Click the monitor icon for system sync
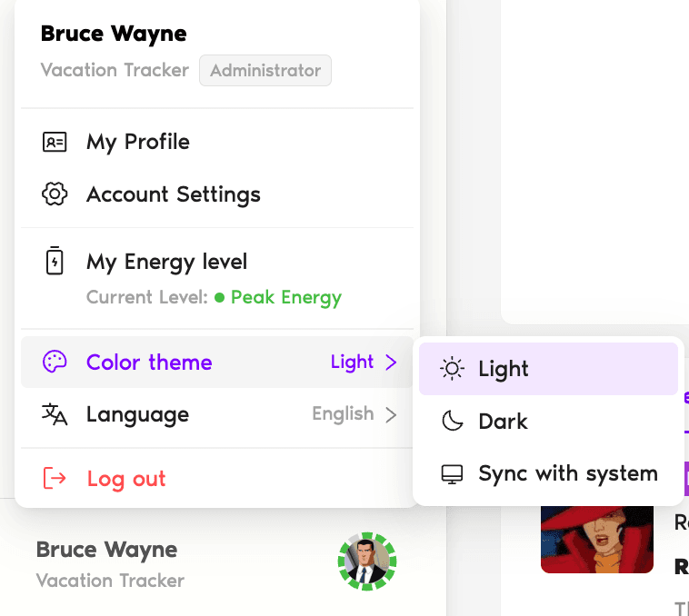 [452, 474]
